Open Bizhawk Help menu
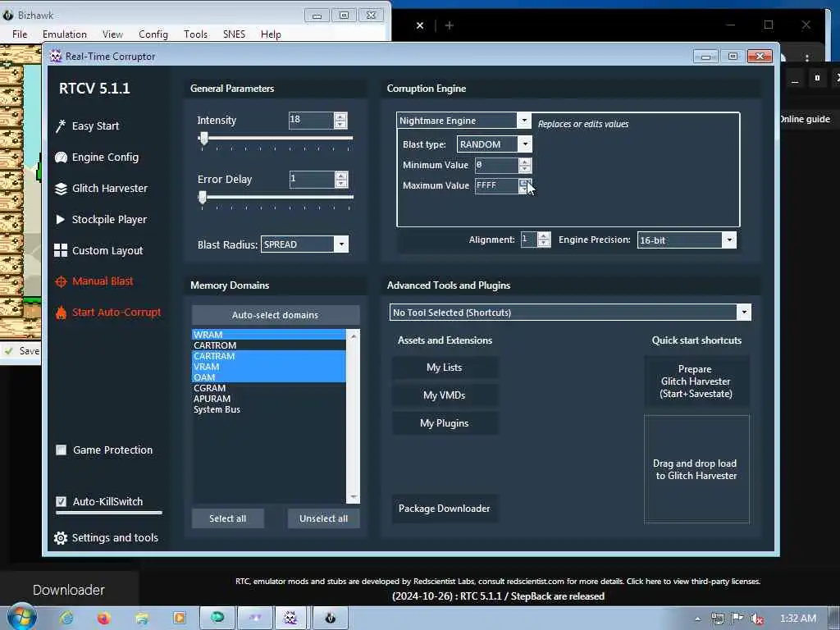 tap(271, 34)
